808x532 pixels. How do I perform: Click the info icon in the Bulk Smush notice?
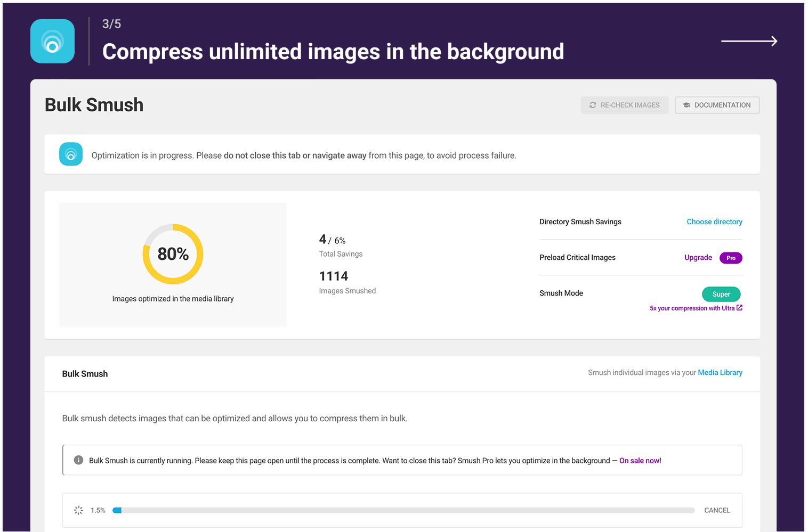[78, 460]
